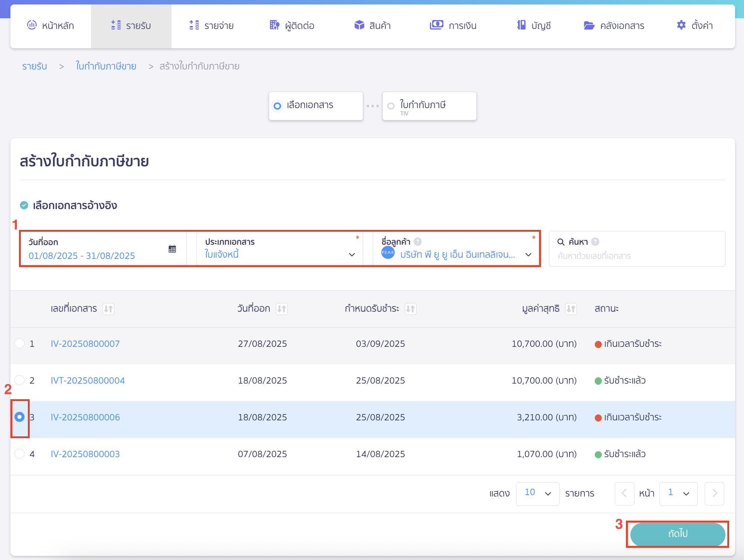Open the rows-per-page dropdown showing 10
This screenshot has height=560, width=744.
(537, 494)
